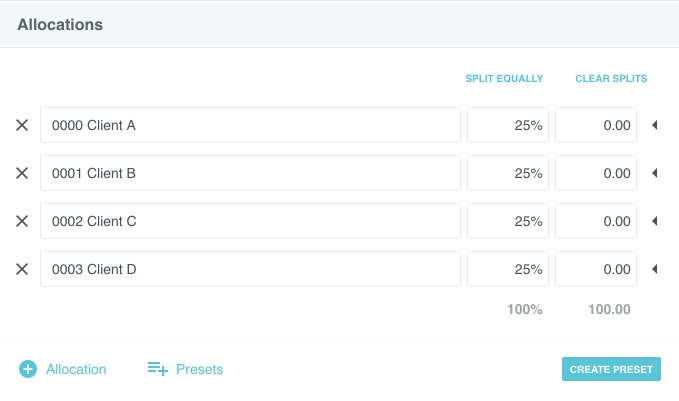Expand arrow beside Client C amount
The height and width of the screenshot is (401, 679).
(655, 221)
